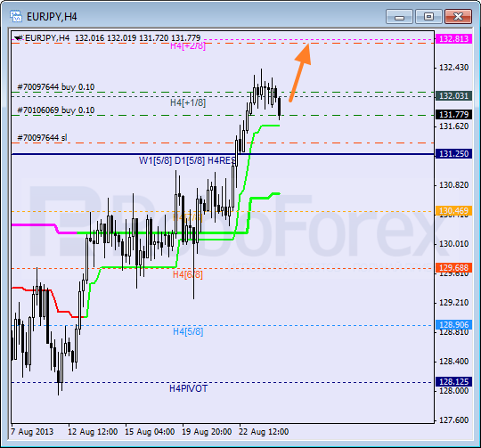
Task: Close the EURJPY,H4 chart window
Action: point(458,17)
